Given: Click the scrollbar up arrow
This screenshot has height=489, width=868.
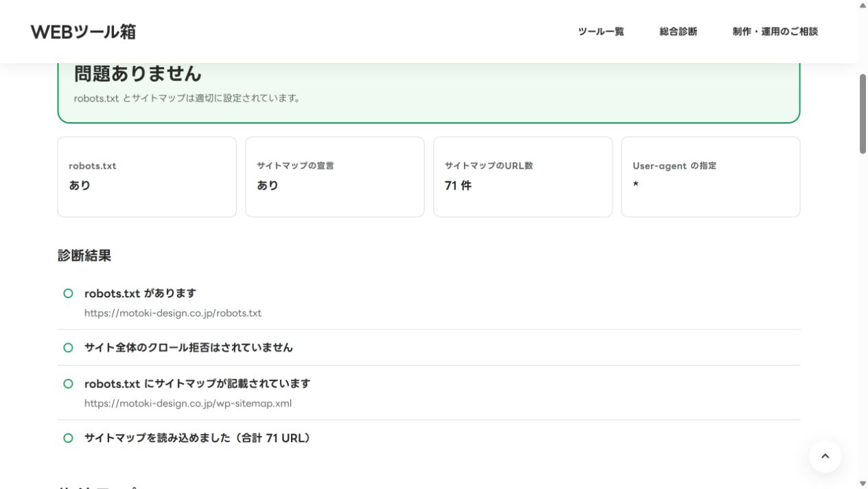Looking at the screenshot, I should (x=863, y=5).
